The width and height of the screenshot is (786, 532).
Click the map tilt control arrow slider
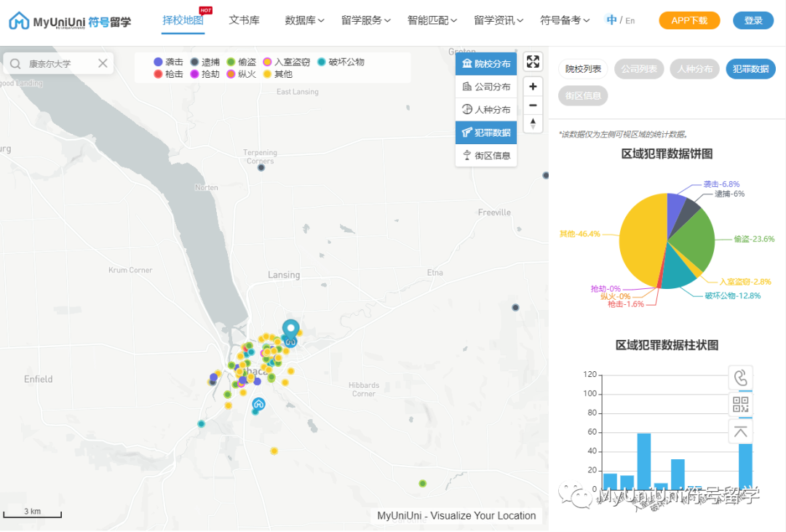tap(533, 124)
